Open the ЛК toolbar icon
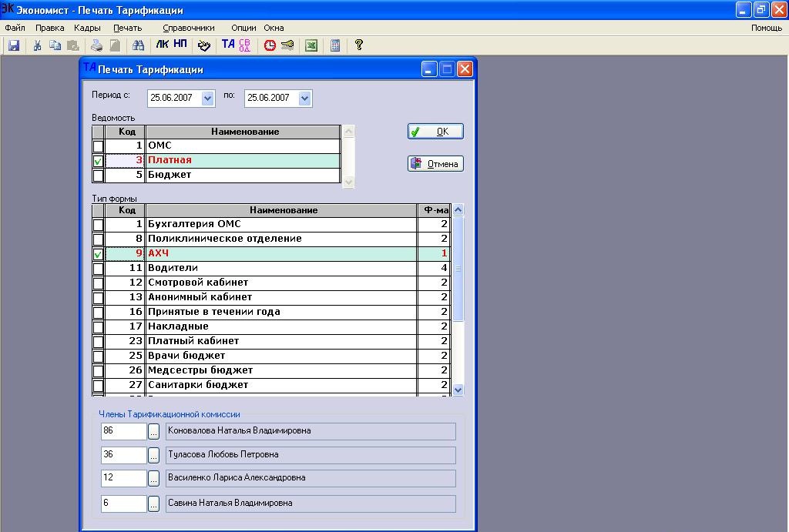Viewport: 789px width, 532px height. 162,44
